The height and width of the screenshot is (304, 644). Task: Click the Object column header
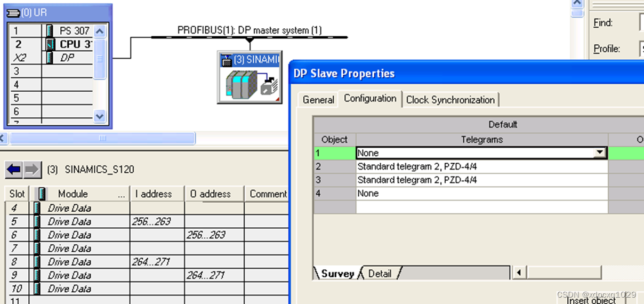334,139
